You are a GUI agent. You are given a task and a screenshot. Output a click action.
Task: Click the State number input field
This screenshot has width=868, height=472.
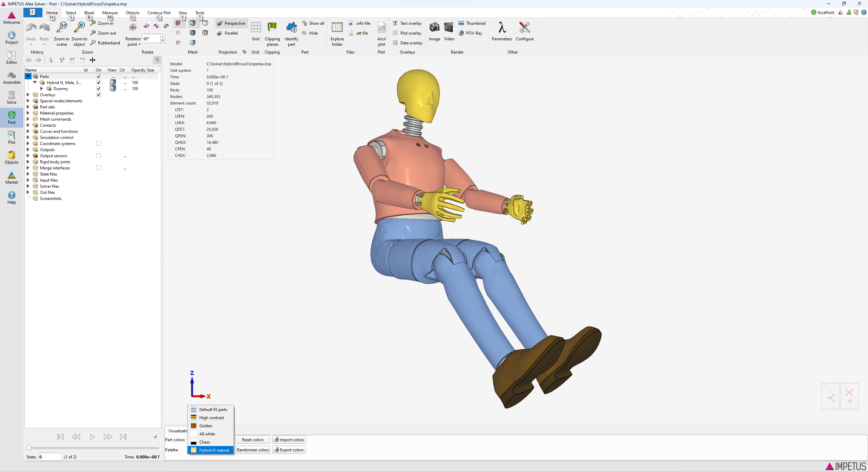(x=50, y=457)
